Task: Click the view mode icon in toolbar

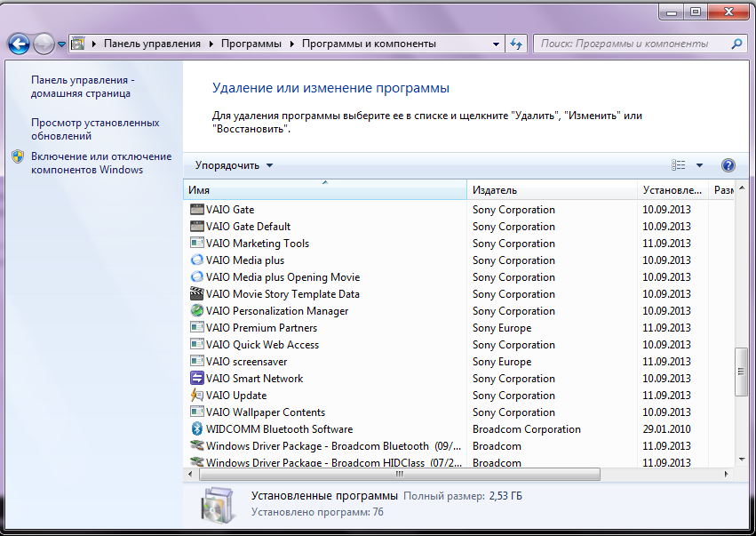Action: 679,165
